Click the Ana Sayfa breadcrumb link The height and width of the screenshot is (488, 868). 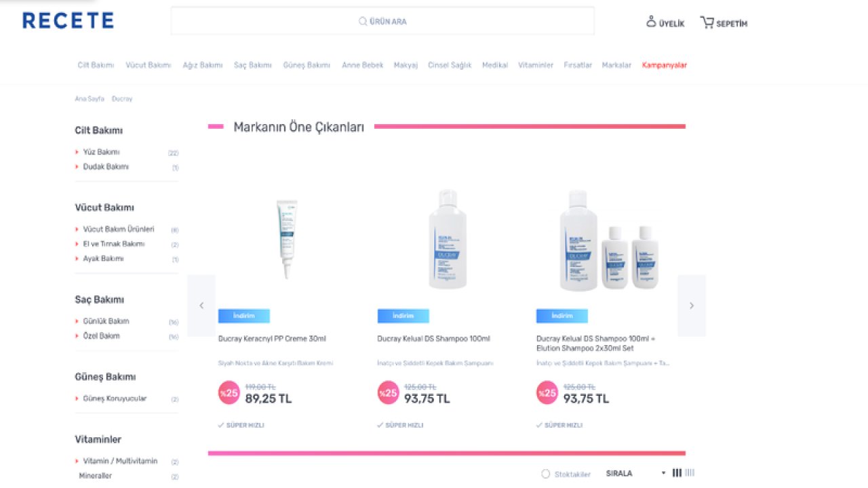90,99
